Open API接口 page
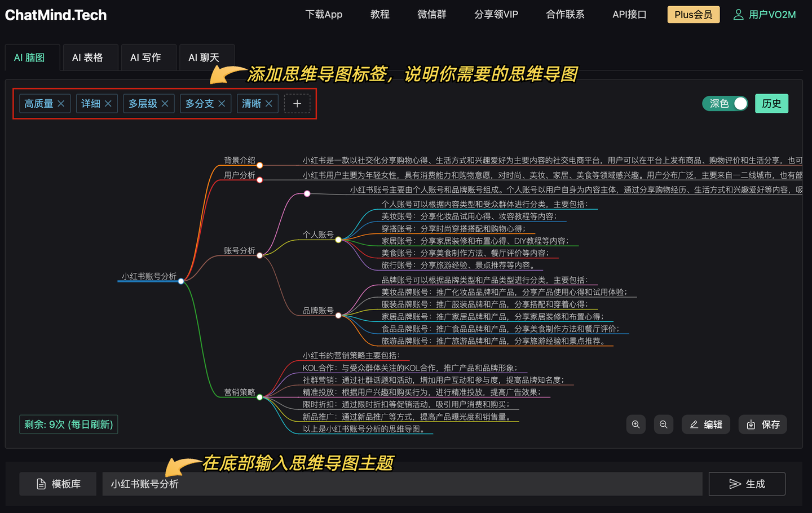This screenshot has width=812, height=513. 629,14
